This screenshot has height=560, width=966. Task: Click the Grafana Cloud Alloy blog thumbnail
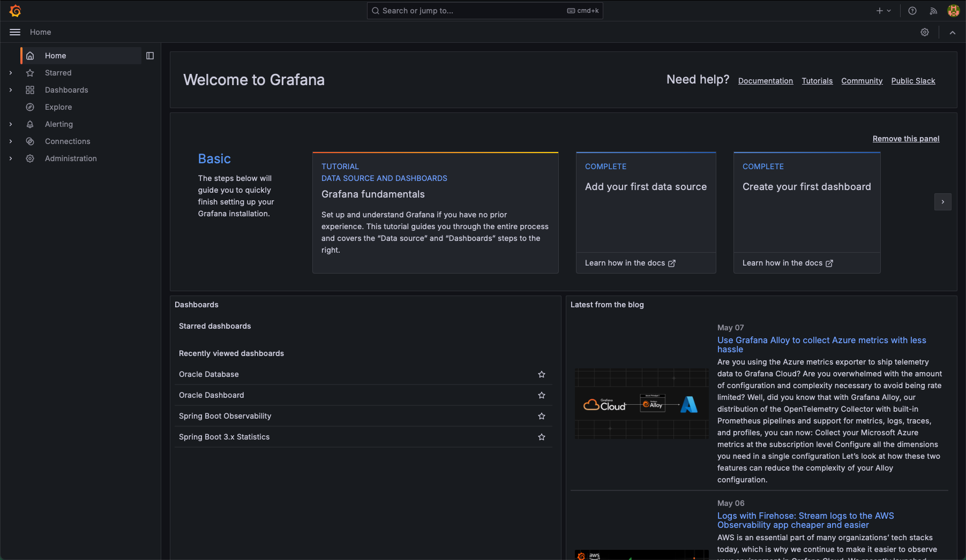tap(642, 404)
